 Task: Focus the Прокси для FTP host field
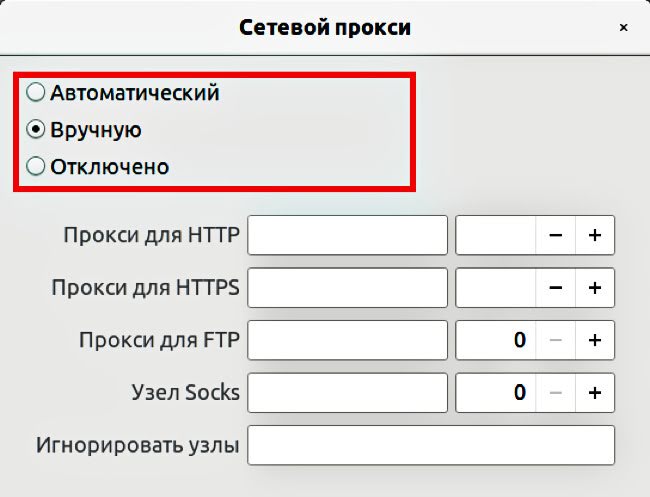click(x=347, y=340)
